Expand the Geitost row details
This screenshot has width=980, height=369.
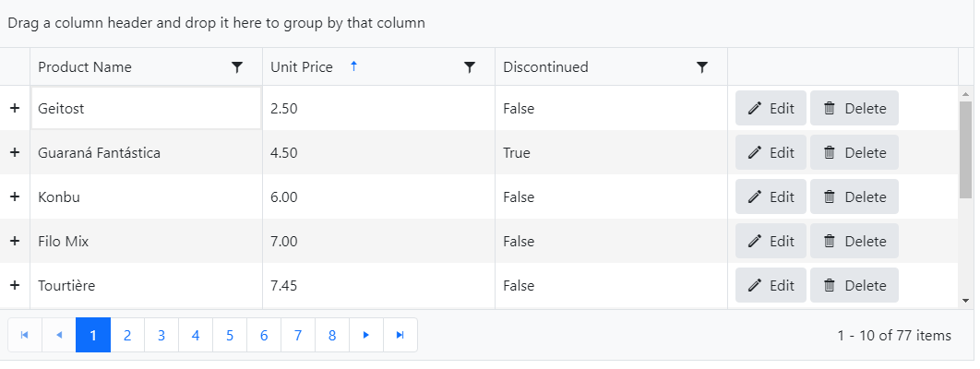coord(15,108)
